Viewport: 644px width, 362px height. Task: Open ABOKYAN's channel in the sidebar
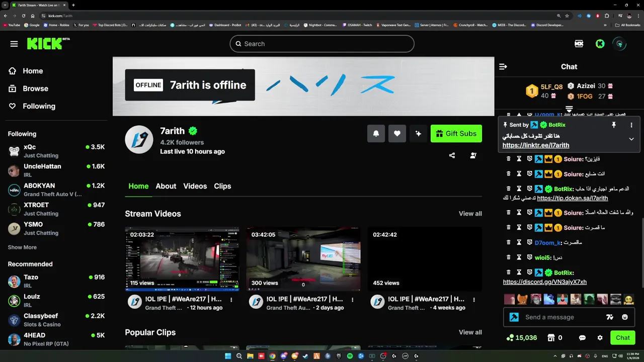tap(56, 190)
